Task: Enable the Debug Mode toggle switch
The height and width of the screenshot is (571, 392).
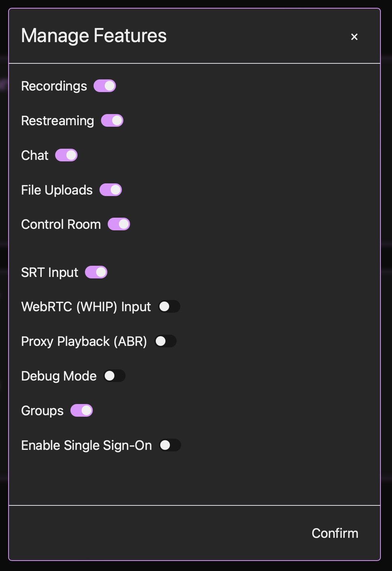Action: (114, 376)
